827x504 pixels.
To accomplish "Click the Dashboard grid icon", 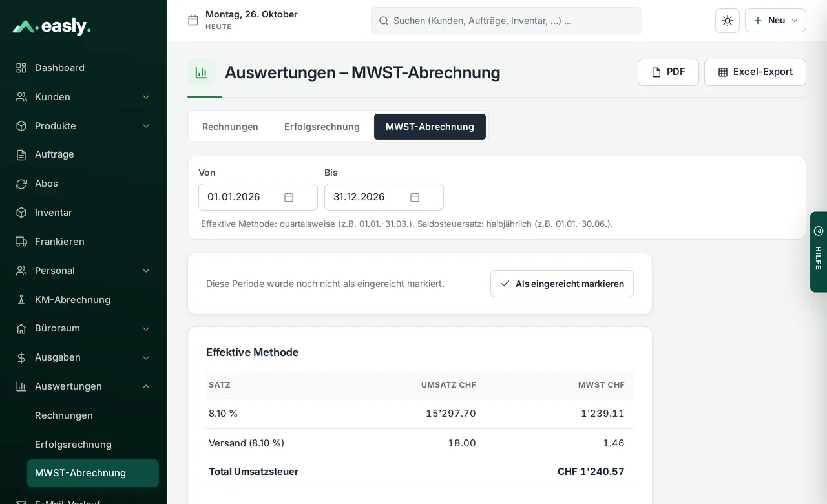I will point(21,68).
